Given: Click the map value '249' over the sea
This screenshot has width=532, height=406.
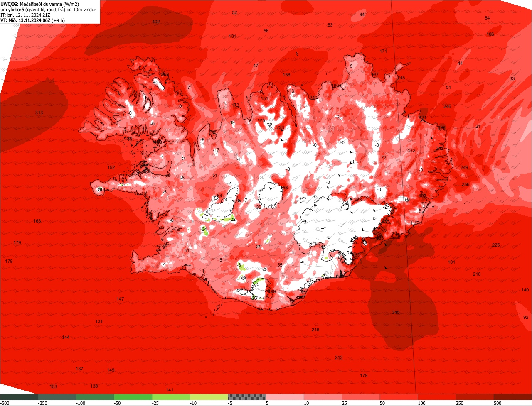Looking at the screenshot, I should (464, 168).
